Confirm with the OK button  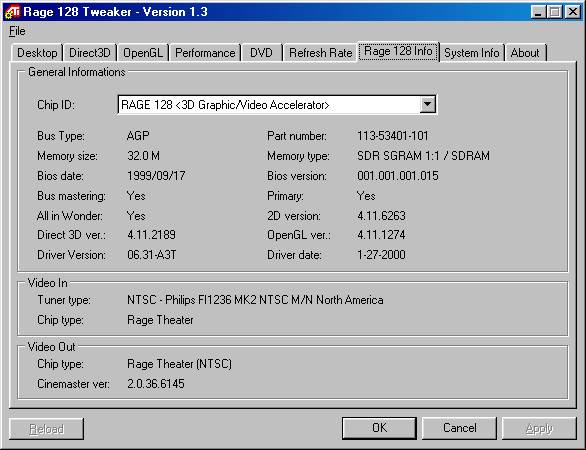click(x=379, y=428)
